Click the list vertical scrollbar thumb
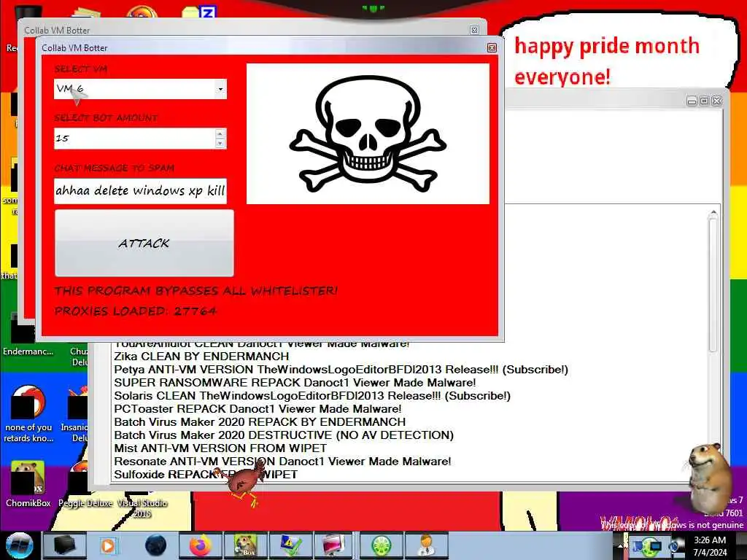The image size is (747, 560). (713, 285)
